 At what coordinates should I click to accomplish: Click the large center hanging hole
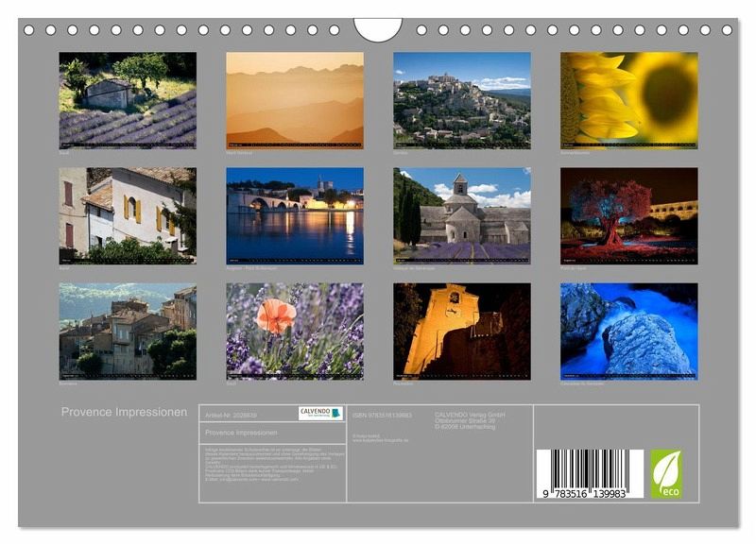coord(378,27)
